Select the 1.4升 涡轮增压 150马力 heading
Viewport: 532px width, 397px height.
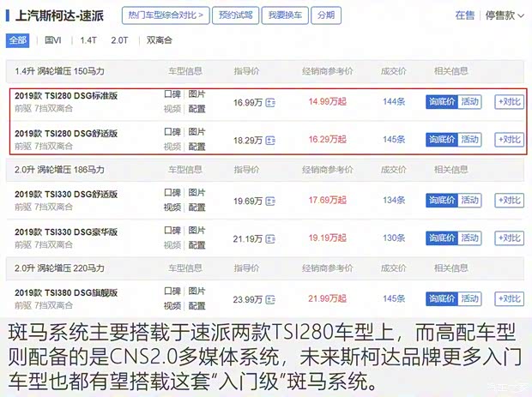coord(59,71)
